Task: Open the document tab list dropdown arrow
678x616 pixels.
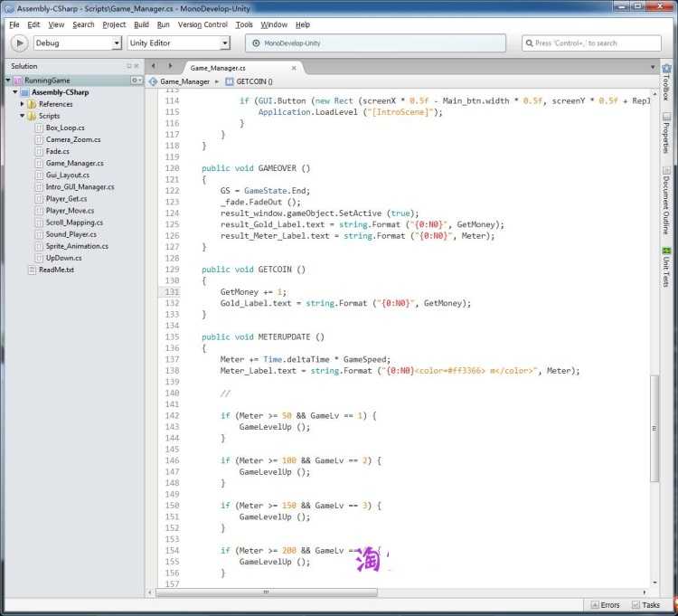Action: (653, 67)
